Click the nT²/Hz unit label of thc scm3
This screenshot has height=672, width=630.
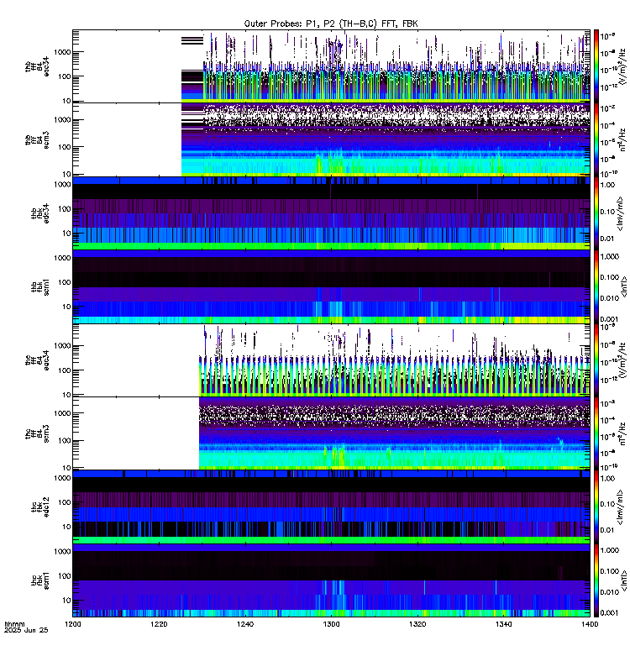(x=623, y=433)
